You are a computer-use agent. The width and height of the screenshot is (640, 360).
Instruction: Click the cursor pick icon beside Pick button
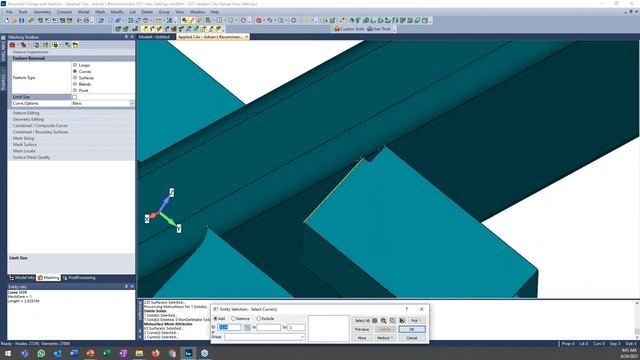pyautogui.click(x=402, y=321)
